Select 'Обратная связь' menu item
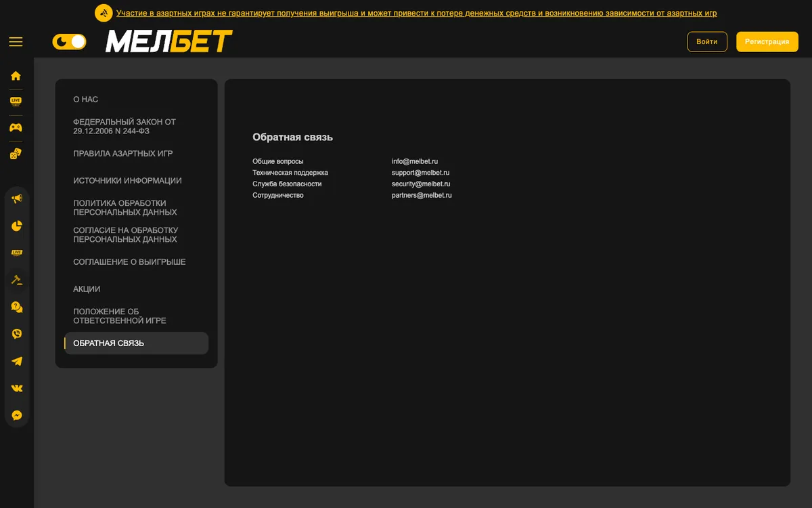812x508 pixels. [x=137, y=343]
